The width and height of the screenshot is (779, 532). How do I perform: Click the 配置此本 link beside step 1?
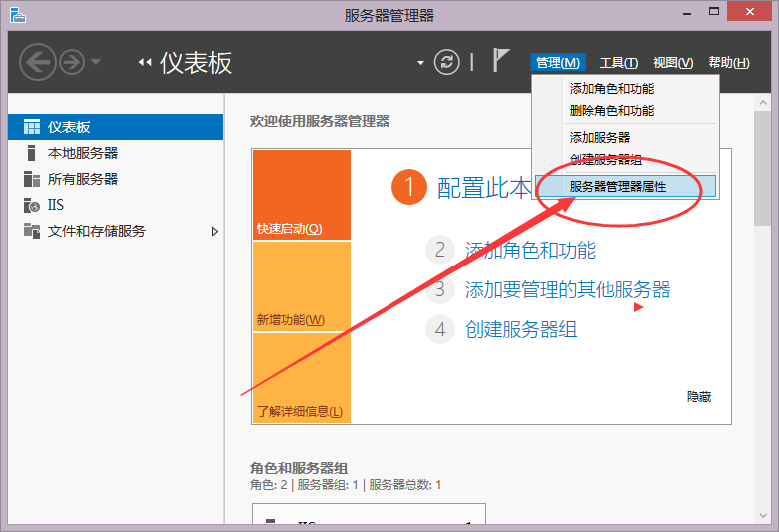[x=484, y=188]
